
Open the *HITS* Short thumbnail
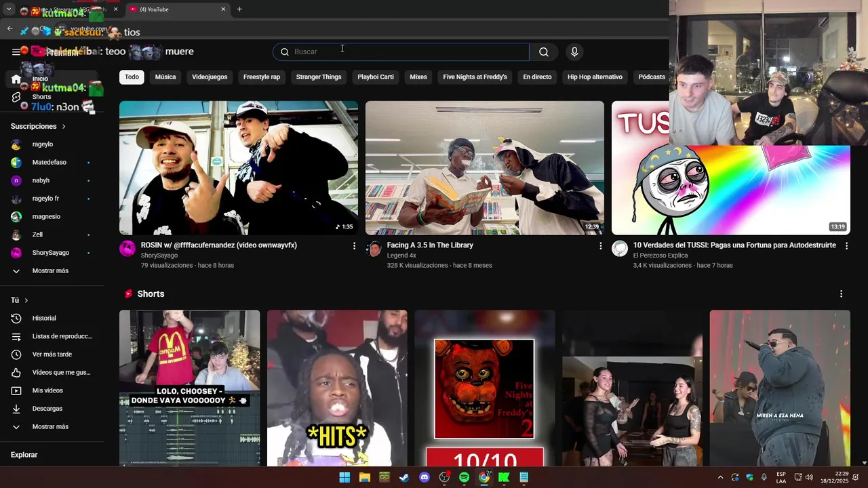[337, 388]
